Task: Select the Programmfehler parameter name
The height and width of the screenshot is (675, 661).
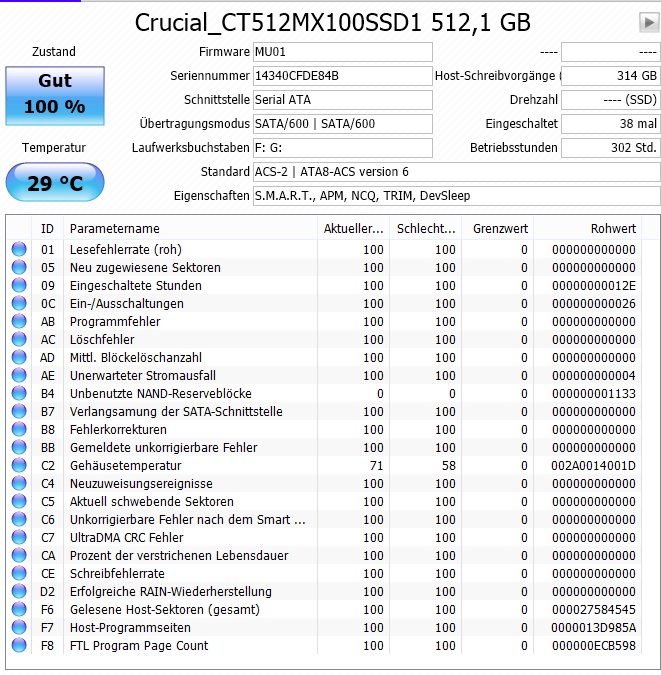Action: (x=115, y=322)
